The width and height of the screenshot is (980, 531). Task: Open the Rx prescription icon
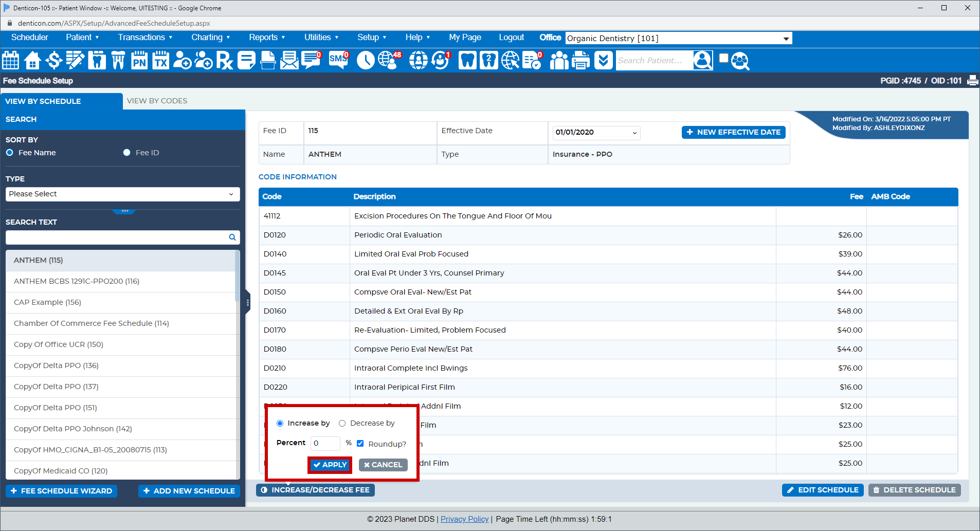click(x=225, y=60)
